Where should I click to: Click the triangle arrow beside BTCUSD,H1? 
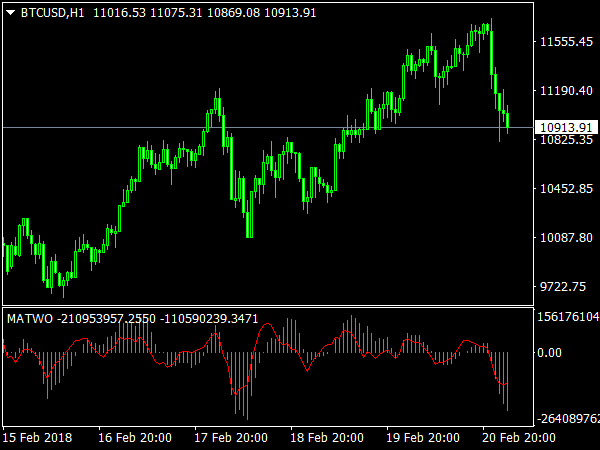[11, 13]
